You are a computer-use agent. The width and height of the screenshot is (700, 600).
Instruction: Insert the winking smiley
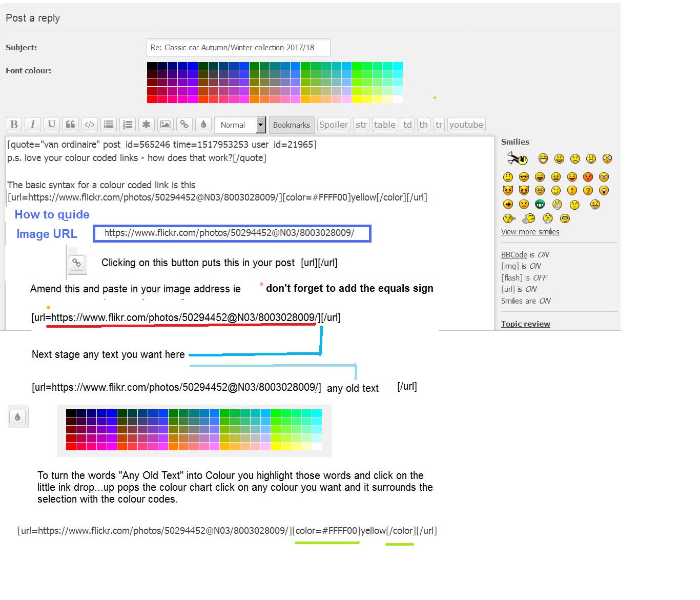pos(556,190)
